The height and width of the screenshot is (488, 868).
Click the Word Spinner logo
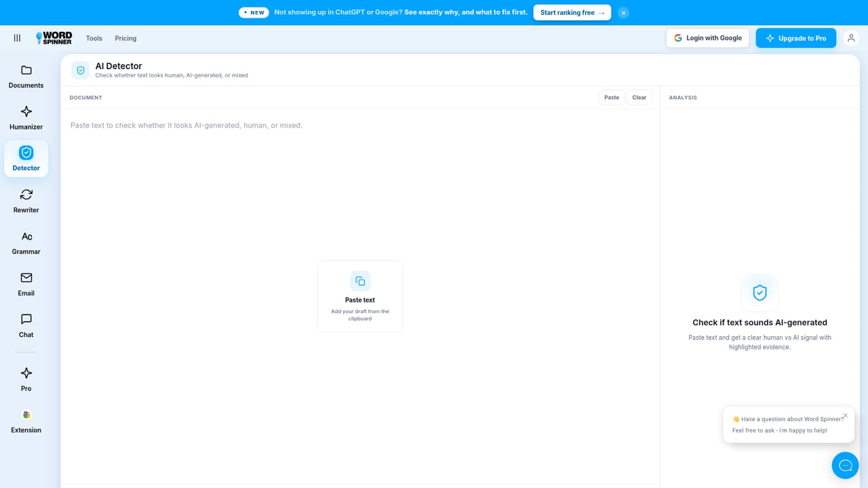click(54, 38)
